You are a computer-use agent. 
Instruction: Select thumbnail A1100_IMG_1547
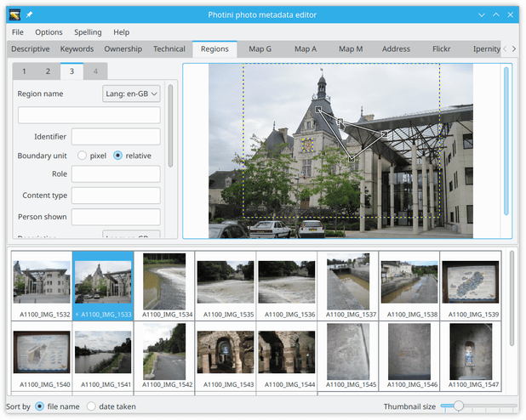[x=471, y=355]
